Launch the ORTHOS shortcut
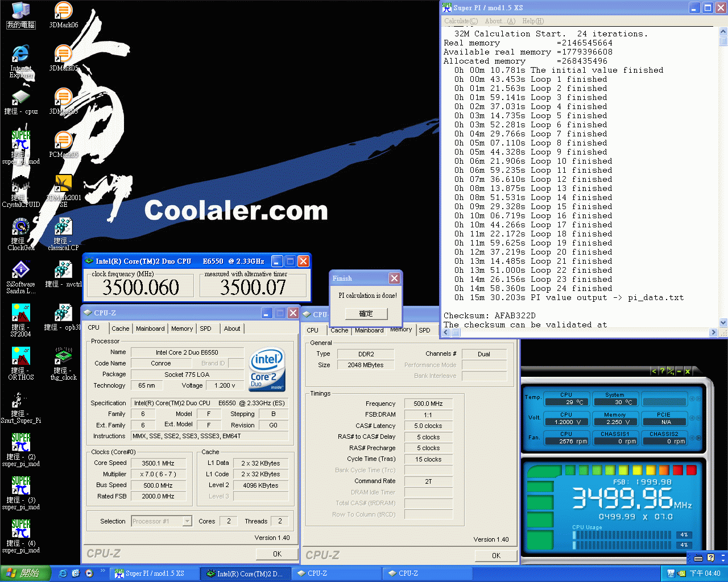Image resolution: width=728 pixels, height=582 pixels. pyautogui.click(x=21, y=363)
